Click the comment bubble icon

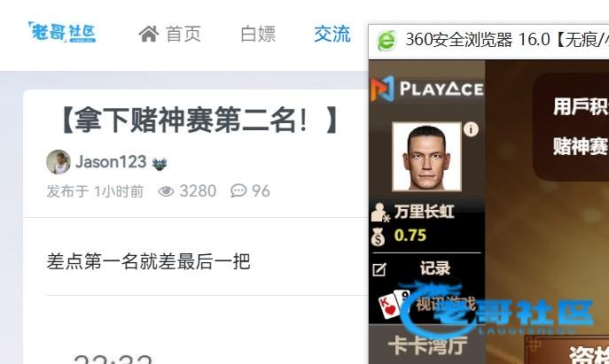point(238,191)
